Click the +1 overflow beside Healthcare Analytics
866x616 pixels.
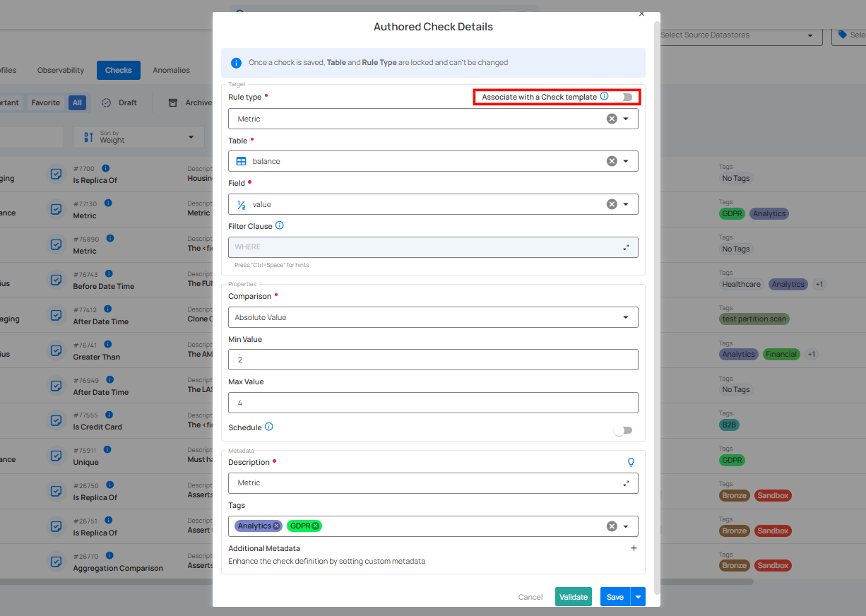tap(819, 284)
